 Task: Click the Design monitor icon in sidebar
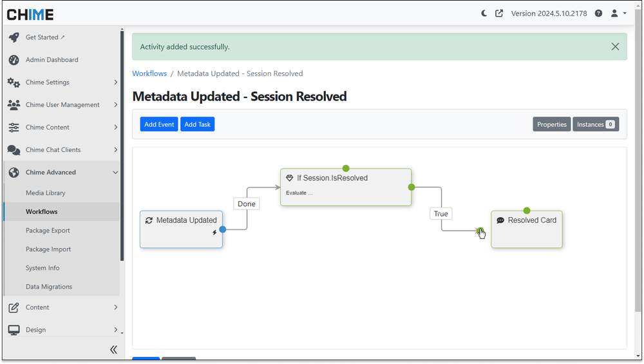point(14,330)
